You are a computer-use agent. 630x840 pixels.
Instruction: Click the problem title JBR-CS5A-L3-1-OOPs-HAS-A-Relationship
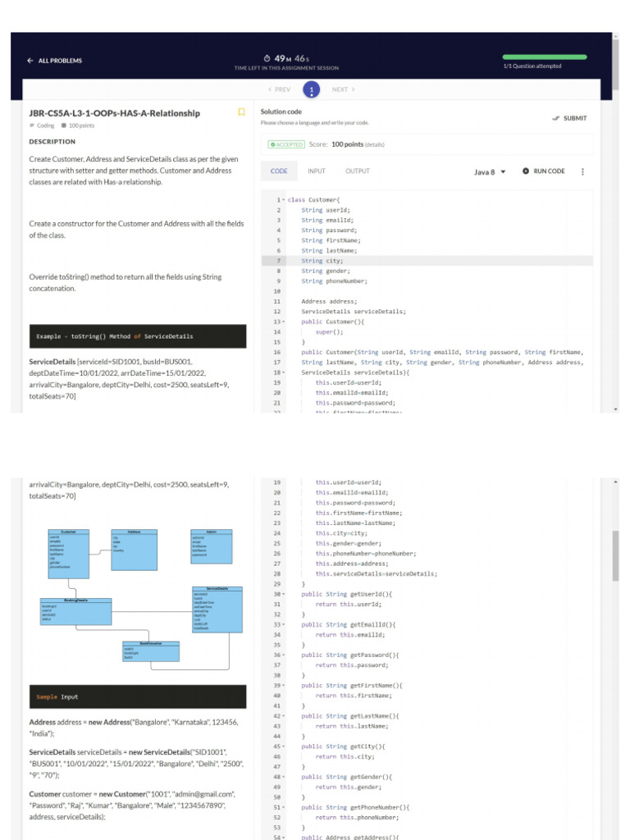(115, 113)
